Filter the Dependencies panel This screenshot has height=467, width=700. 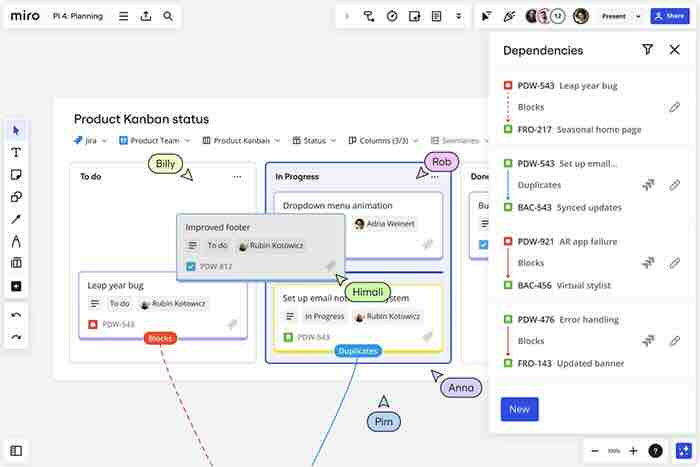point(647,50)
